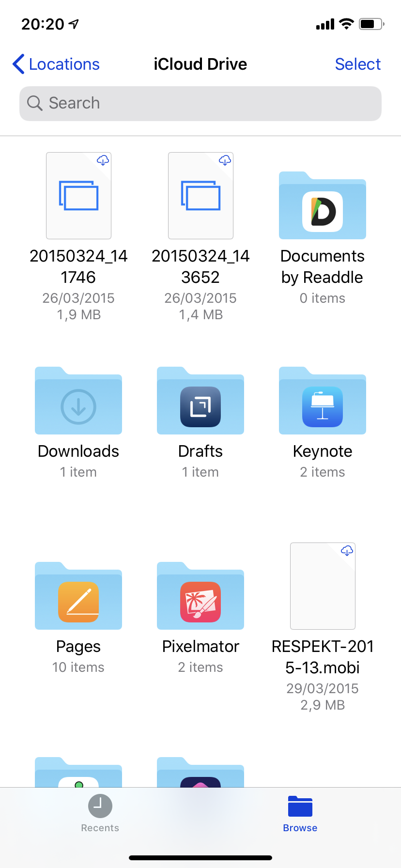The image size is (401, 868).
Task: Open the Drafts folder
Action: pyautogui.click(x=200, y=401)
